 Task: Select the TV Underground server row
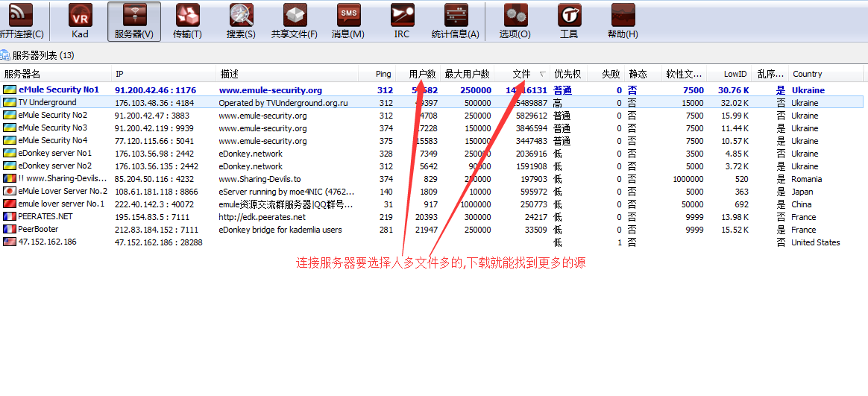432,102
